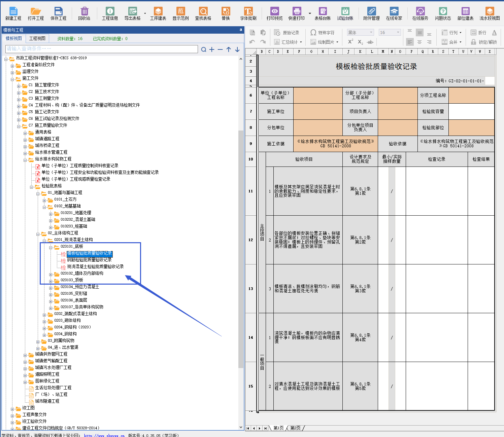Collapse the 020101_底板 tree node
The height and width of the screenshot is (437, 504).
pyautogui.click(x=51, y=247)
